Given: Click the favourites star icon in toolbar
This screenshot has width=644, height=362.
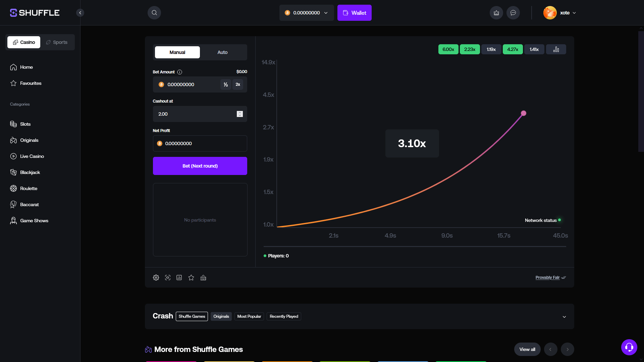Looking at the screenshot, I should pos(191,278).
